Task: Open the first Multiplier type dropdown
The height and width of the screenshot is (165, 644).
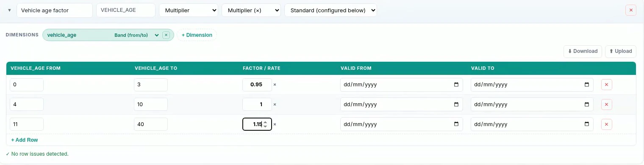Action: pyautogui.click(x=189, y=10)
